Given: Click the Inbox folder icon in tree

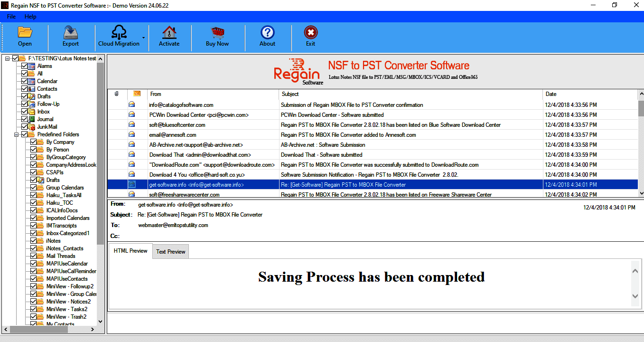Looking at the screenshot, I should tap(32, 112).
